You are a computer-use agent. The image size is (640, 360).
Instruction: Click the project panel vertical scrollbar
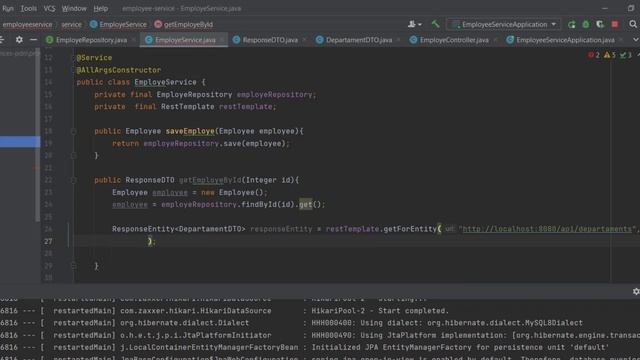[38, 136]
